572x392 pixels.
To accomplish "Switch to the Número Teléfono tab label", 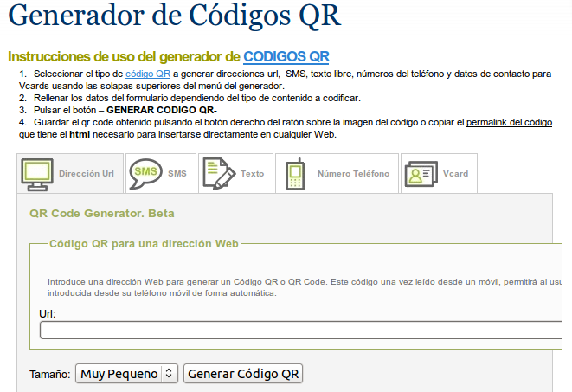I will tap(353, 174).
